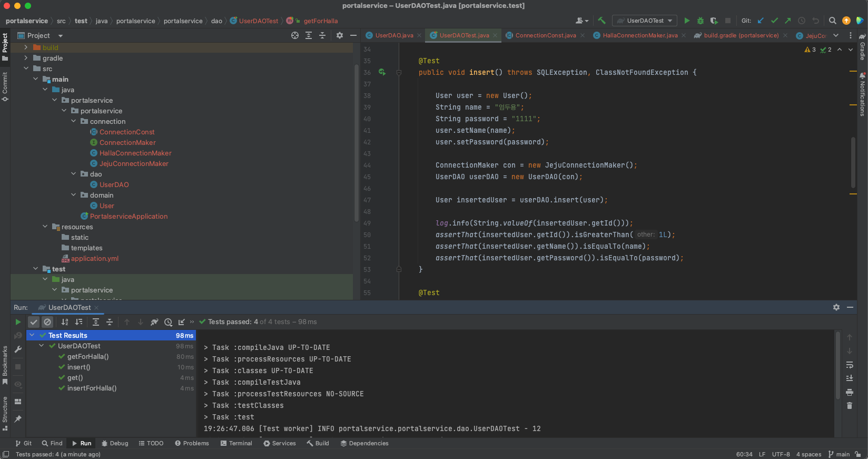Open JejuConnectionMaker in project tree
Viewport: 868px width, 459px height.
(x=134, y=163)
